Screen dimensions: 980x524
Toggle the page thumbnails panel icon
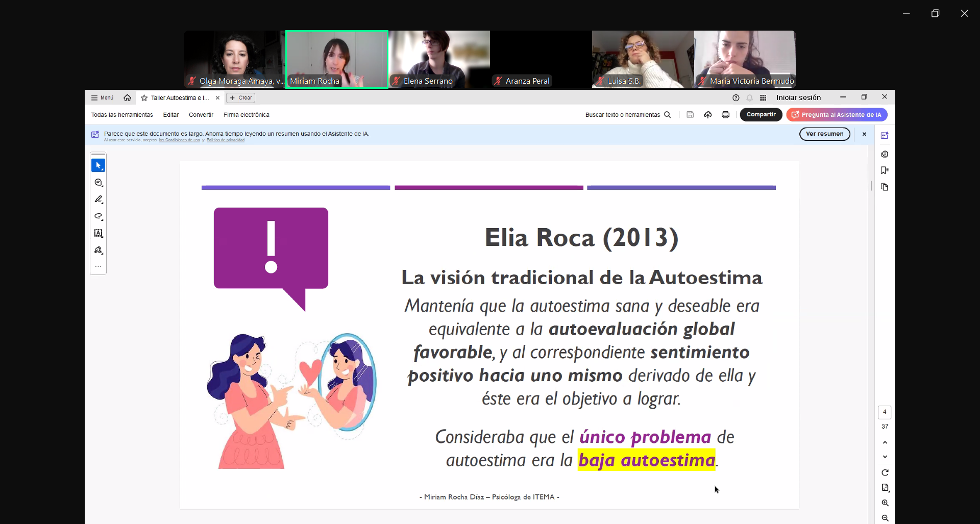pos(885,187)
